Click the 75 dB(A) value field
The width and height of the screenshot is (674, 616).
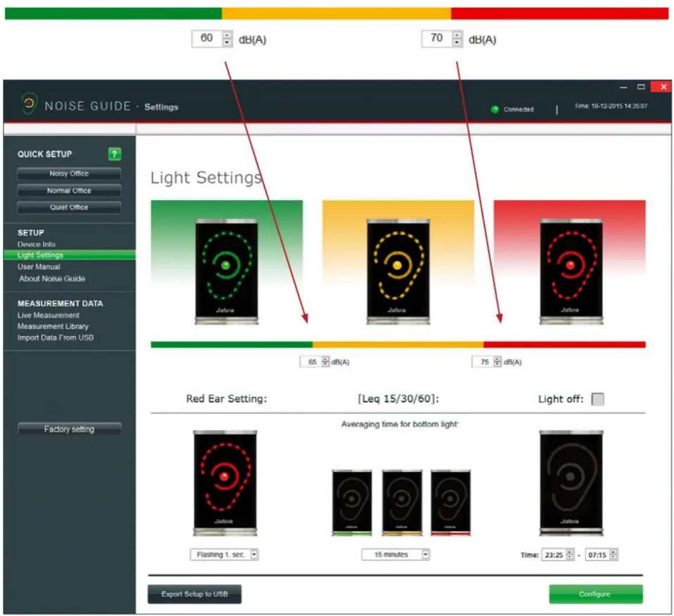click(483, 362)
